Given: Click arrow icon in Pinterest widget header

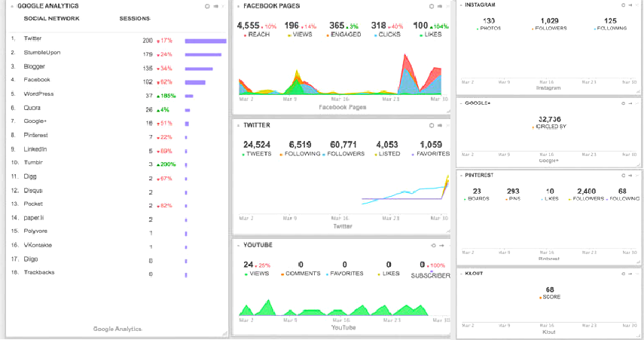Looking at the screenshot, I should tap(630, 175).
